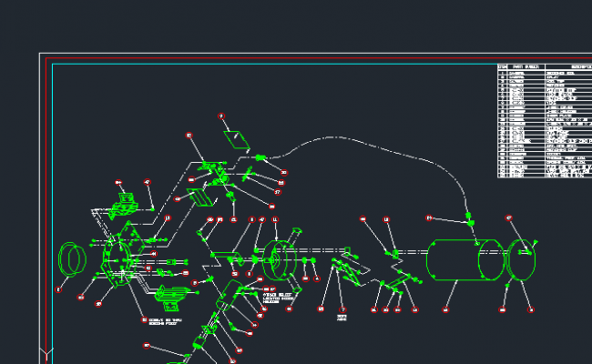Select the balloon above the end cap disc
Image resolution: width=592 pixels, height=364 pixels.
pos(509,218)
